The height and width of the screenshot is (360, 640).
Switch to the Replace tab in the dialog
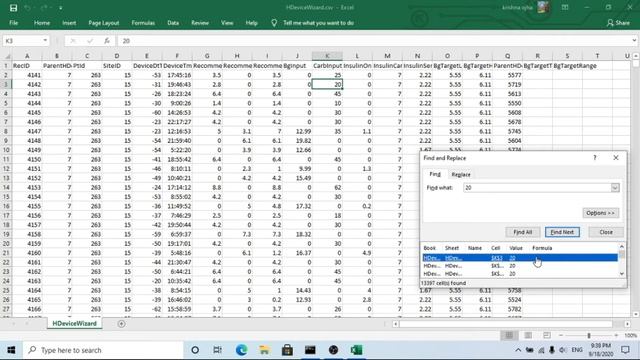(x=461, y=174)
